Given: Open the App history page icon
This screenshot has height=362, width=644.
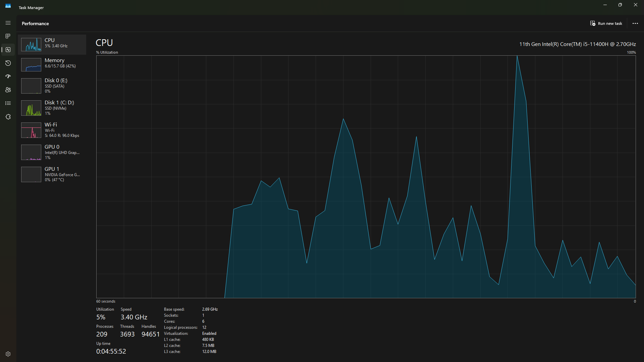Looking at the screenshot, I should (x=8, y=63).
